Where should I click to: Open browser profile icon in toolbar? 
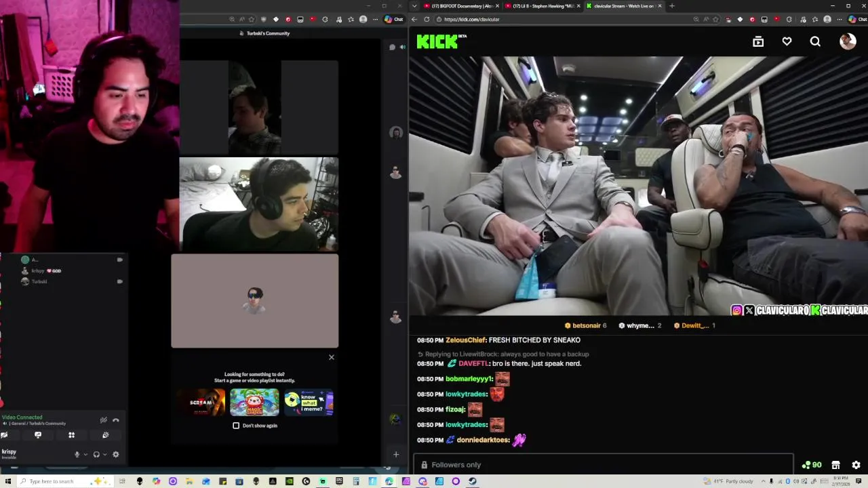point(827,19)
